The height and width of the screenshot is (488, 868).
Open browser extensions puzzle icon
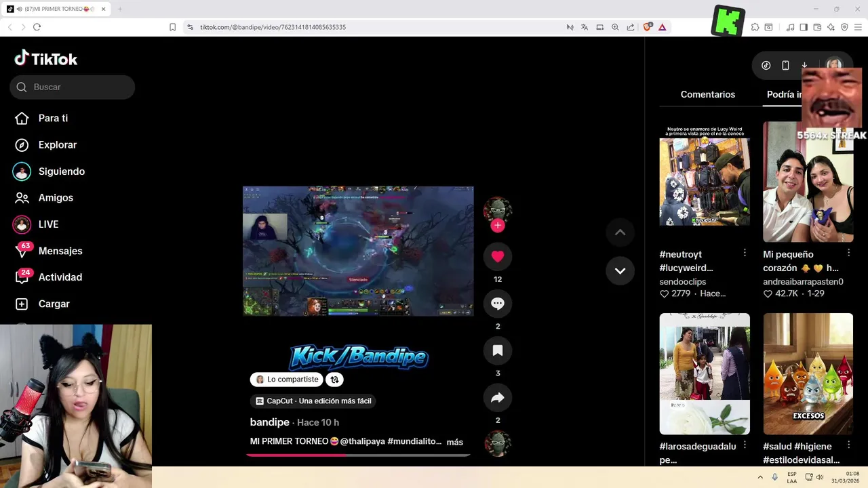pyautogui.click(x=755, y=27)
